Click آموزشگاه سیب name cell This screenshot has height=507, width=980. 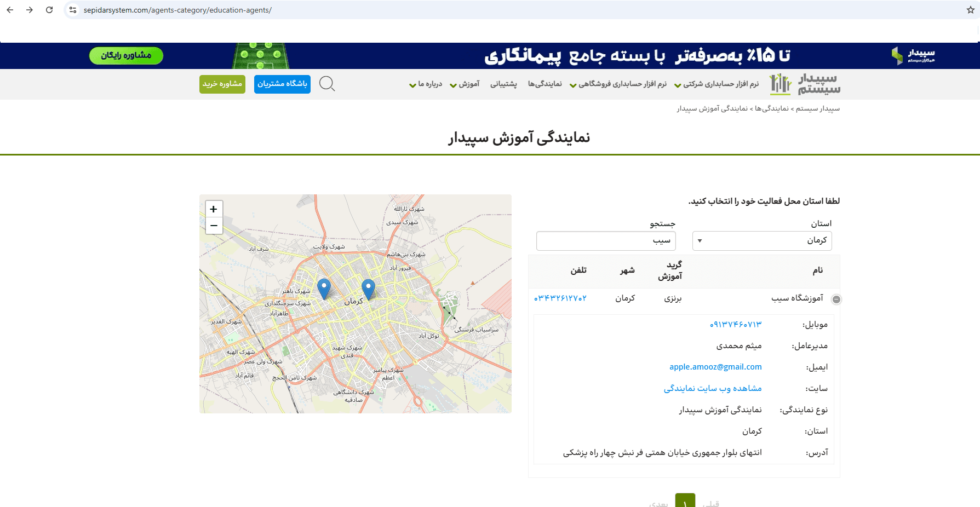pyautogui.click(x=797, y=298)
